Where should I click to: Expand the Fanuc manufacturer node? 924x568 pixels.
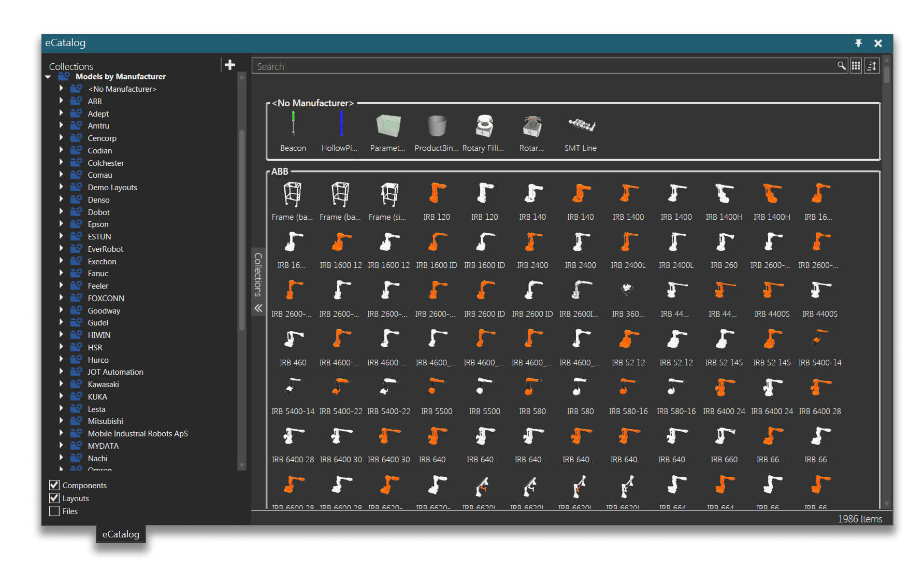[x=61, y=273]
